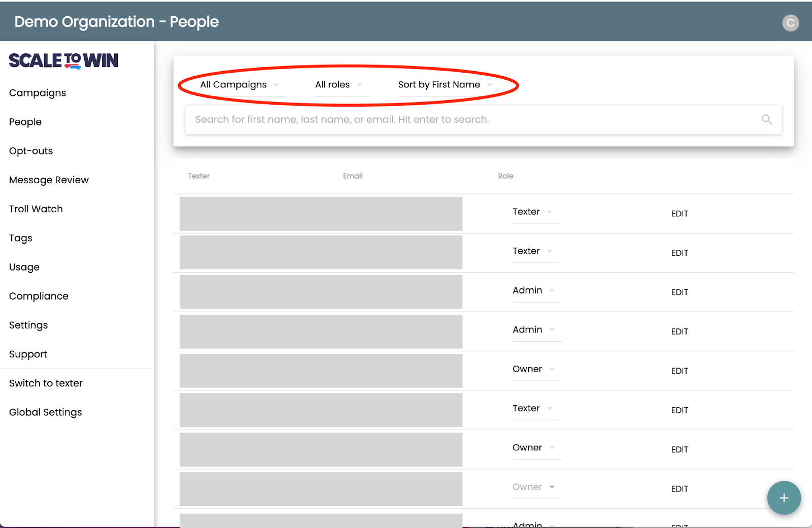Click the Email column header
The image size is (812, 528).
point(353,176)
